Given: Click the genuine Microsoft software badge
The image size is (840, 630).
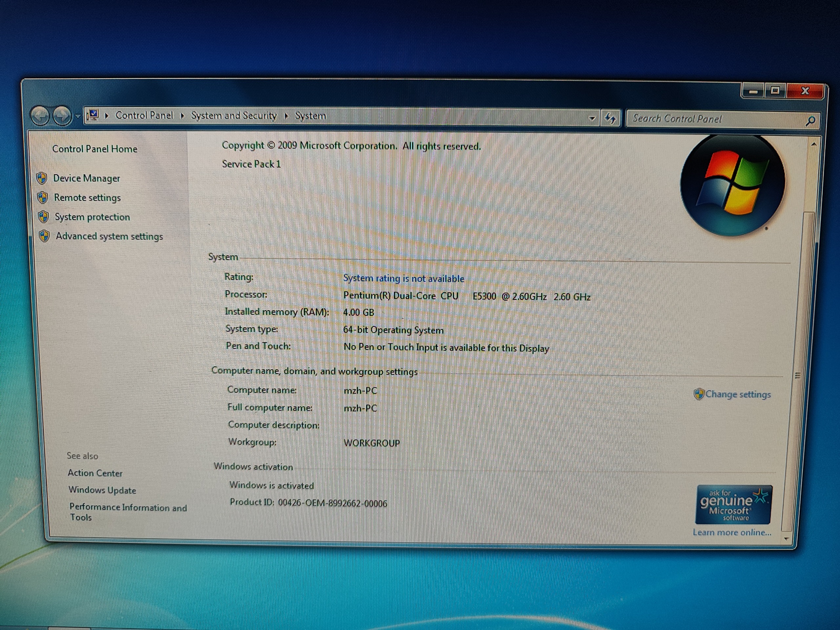Looking at the screenshot, I should [733, 504].
